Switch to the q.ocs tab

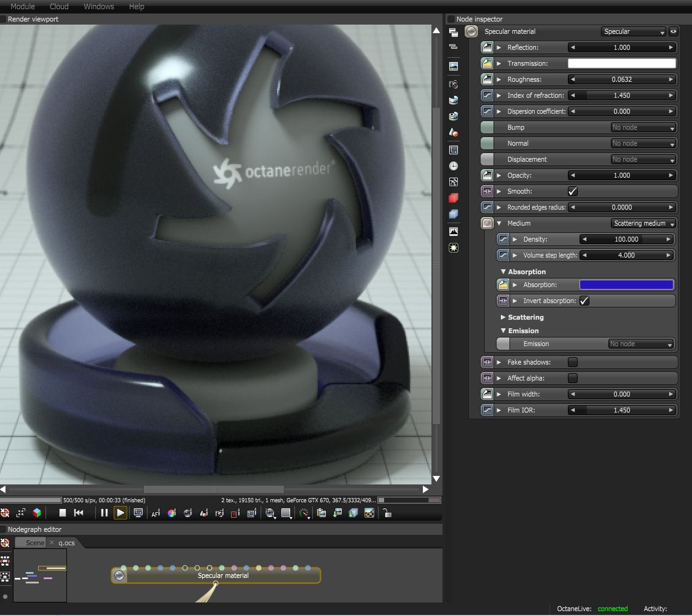click(66, 543)
